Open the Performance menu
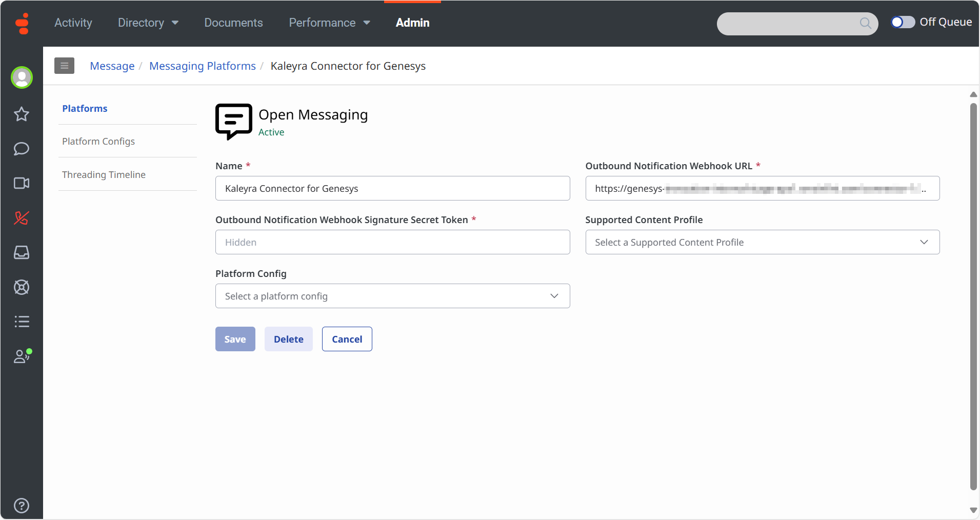Screen dimensions: 980x520 pyautogui.click(x=330, y=23)
